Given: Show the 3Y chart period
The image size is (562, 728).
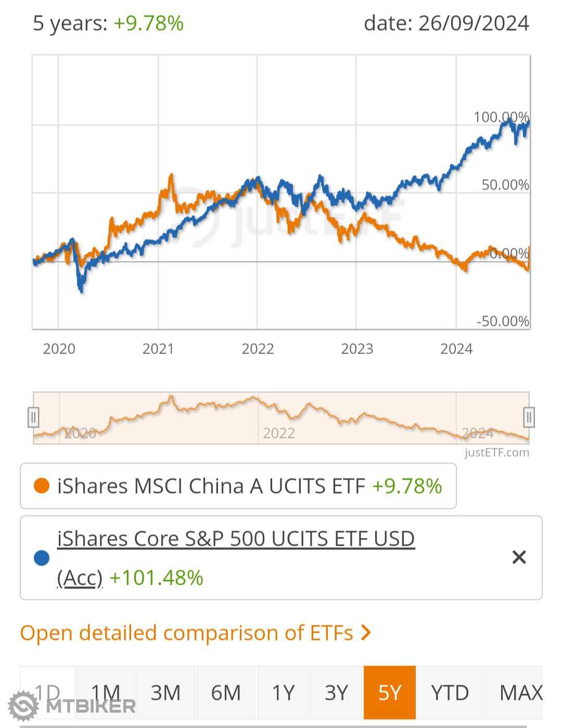Looking at the screenshot, I should pos(336,693).
